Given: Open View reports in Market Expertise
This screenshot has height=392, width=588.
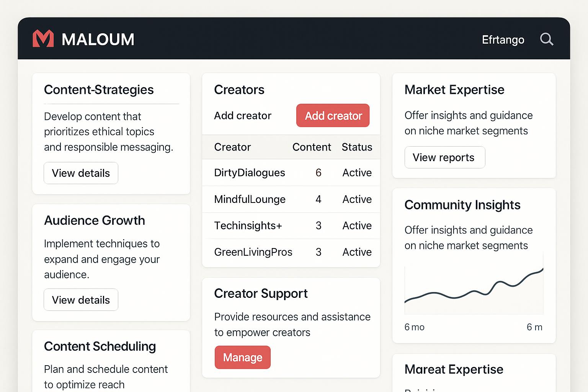Looking at the screenshot, I should 444,157.
